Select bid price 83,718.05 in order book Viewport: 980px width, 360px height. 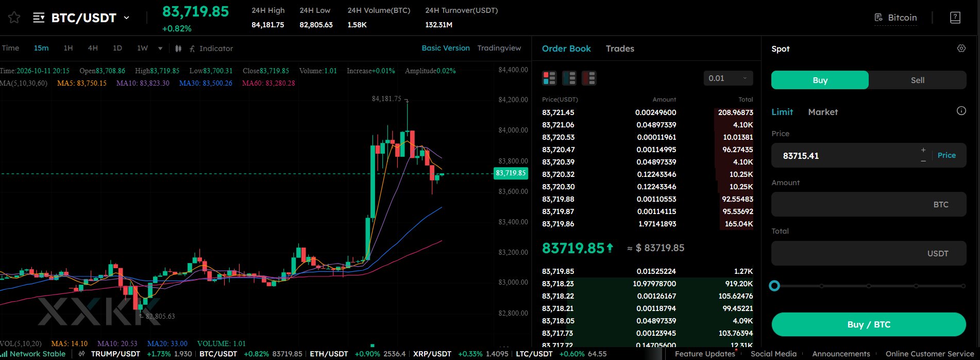[558, 321]
